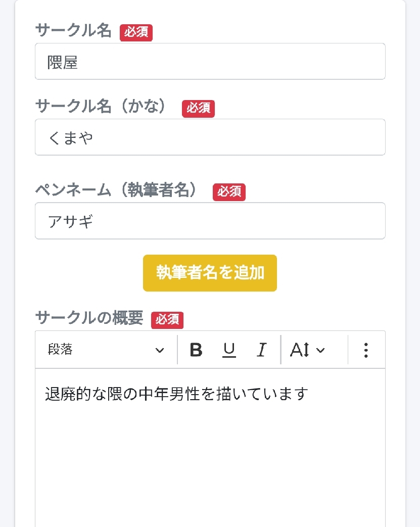
Task: Toggle italic formatting in the editor
Action: point(261,350)
